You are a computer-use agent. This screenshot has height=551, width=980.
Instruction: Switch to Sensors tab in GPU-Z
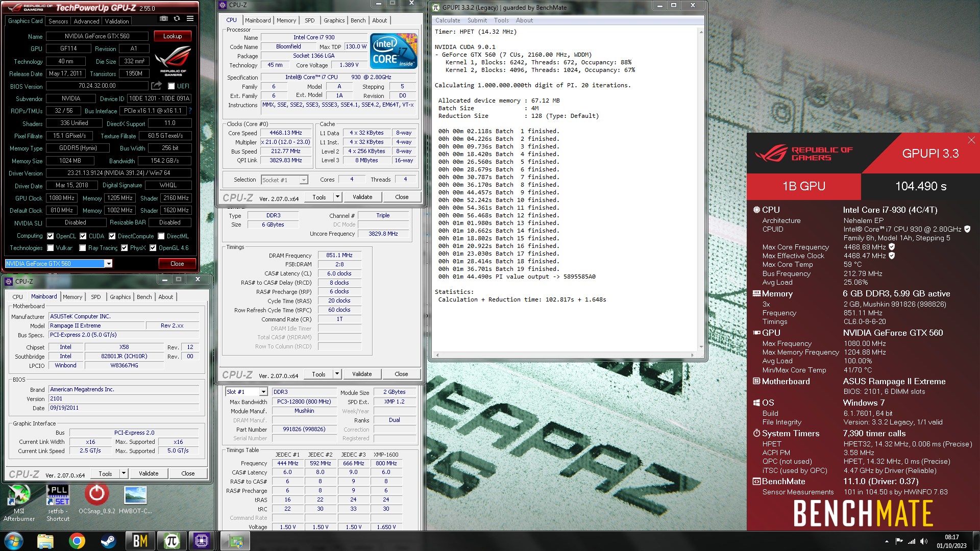coord(58,21)
